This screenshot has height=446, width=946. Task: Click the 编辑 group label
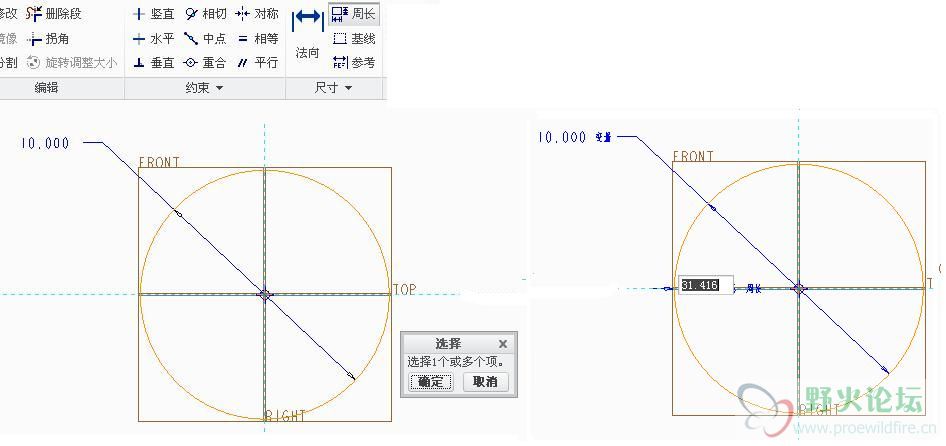46,88
